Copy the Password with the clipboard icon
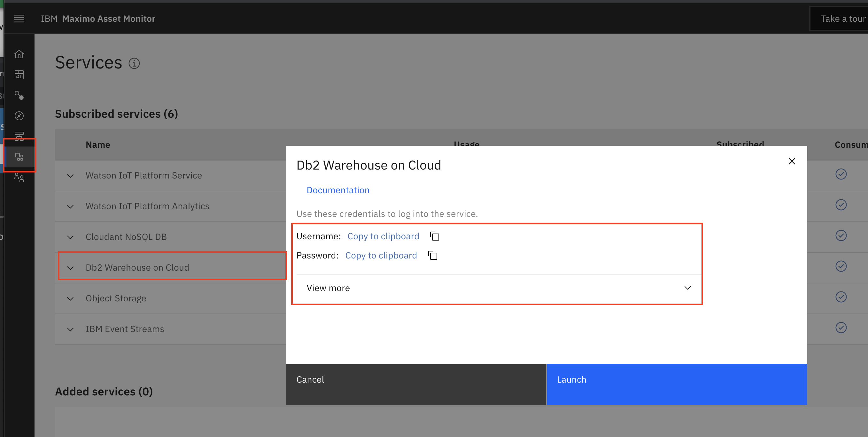868x437 pixels. pos(433,256)
